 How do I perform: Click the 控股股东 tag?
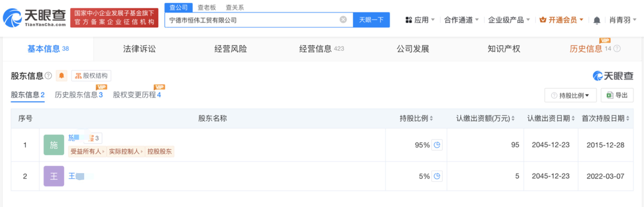tap(160, 152)
